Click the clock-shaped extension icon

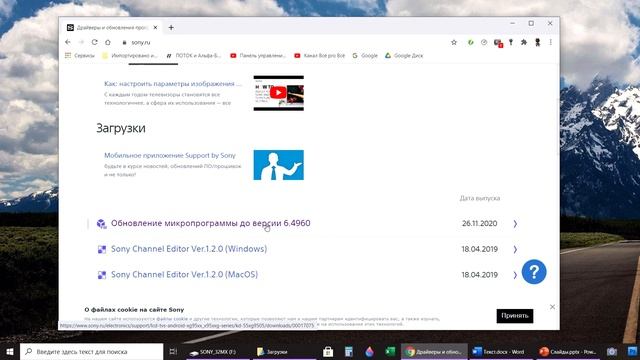pos(484,42)
